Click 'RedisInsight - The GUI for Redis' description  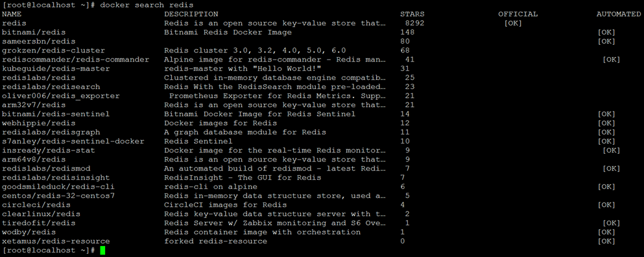(x=243, y=178)
